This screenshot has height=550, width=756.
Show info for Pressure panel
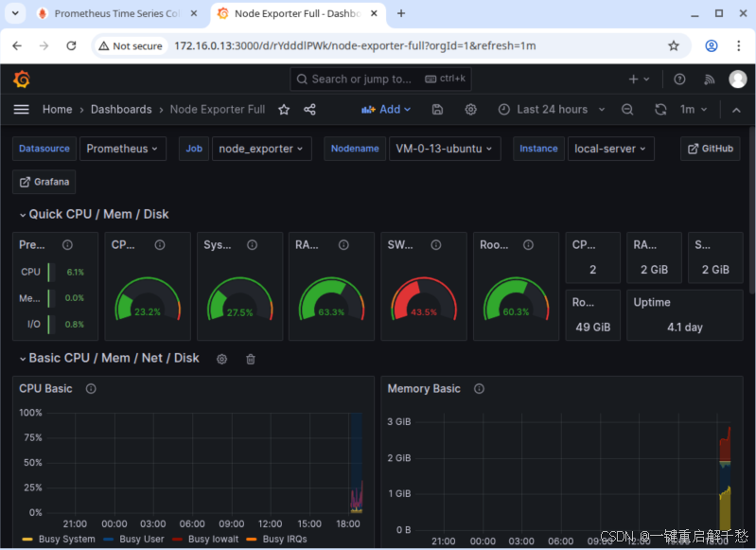pyautogui.click(x=67, y=245)
